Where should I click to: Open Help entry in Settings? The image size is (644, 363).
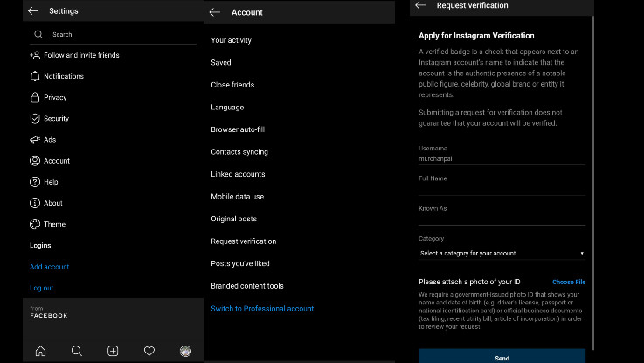[x=51, y=182]
